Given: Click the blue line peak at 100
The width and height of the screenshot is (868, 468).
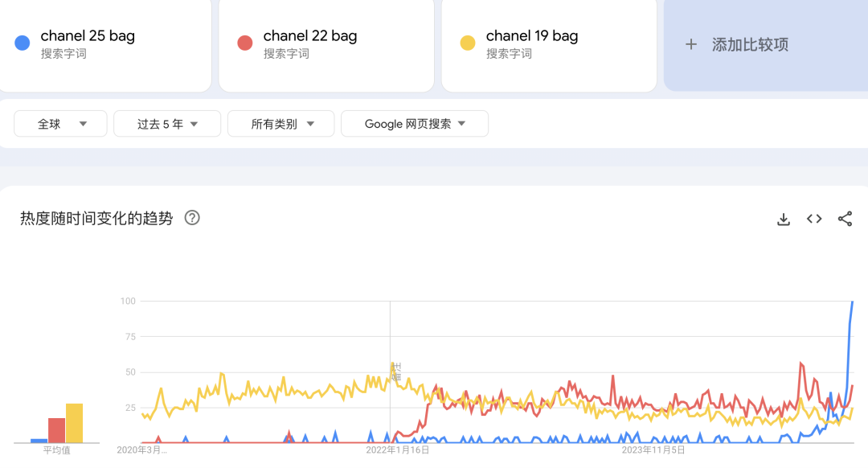Looking at the screenshot, I should 853,302.
